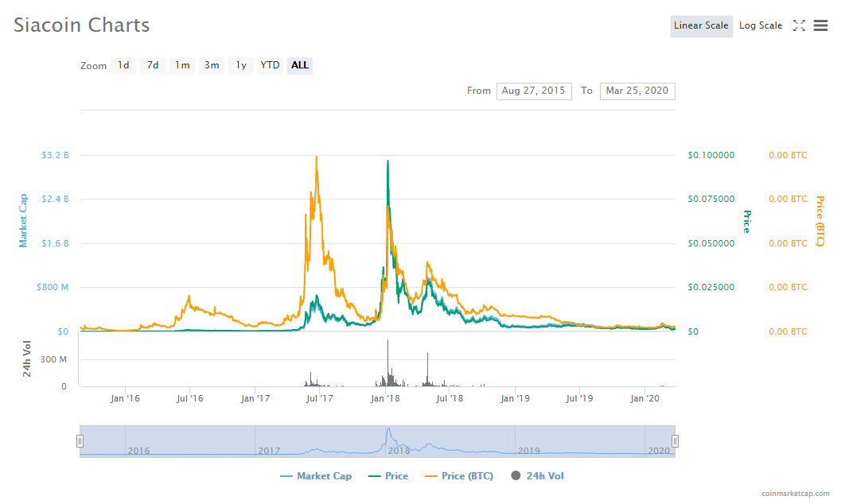845x504 pixels.
Task: Click the 300 M volume axis label
Action: tap(53, 359)
